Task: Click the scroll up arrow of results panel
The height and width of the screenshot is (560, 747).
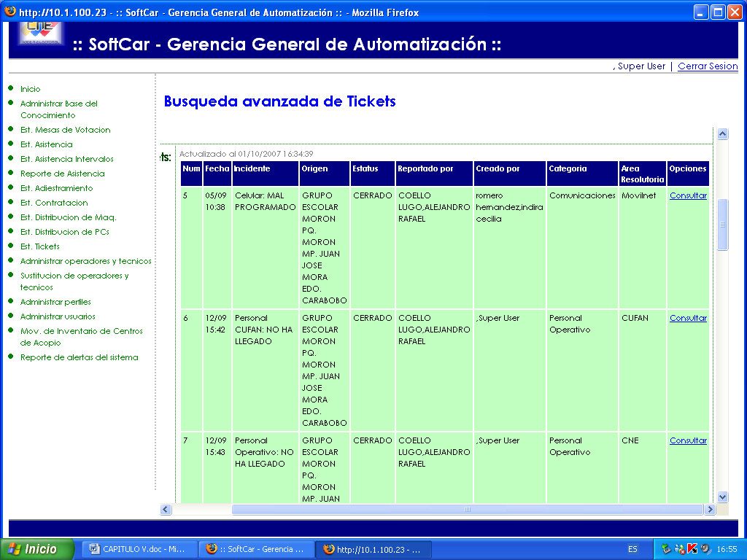Action: [722, 134]
